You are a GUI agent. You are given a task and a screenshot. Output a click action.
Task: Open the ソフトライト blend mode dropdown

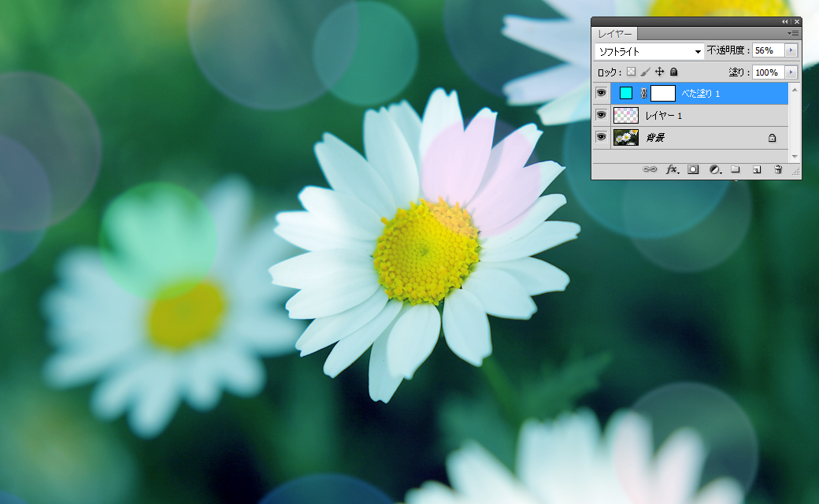tap(649, 51)
